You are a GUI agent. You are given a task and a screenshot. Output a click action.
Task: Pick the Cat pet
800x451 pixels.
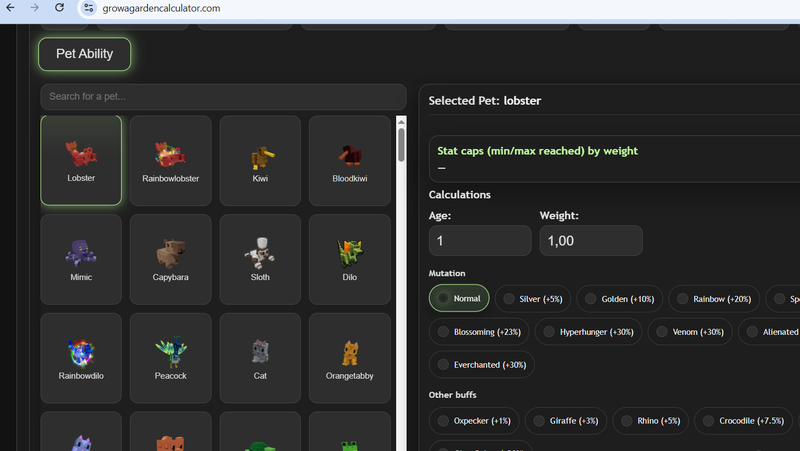point(260,358)
